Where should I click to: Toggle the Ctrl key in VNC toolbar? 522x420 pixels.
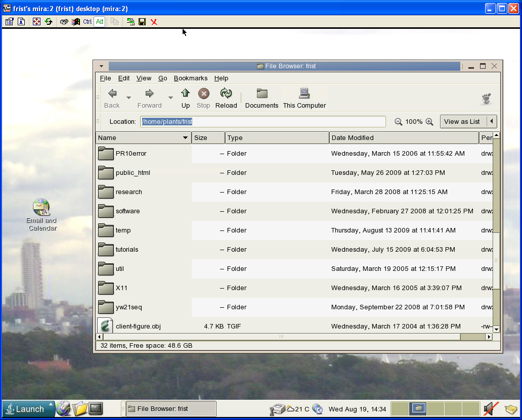pos(88,22)
